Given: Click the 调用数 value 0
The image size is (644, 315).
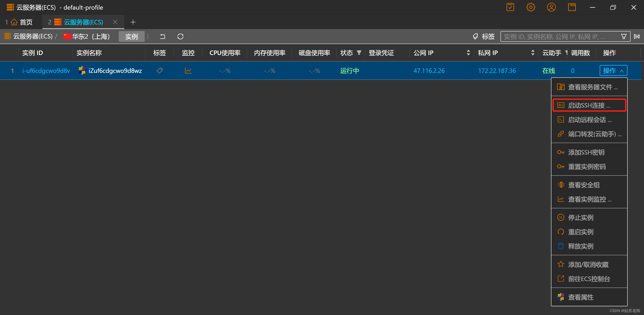Looking at the screenshot, I should (x=572, y=71).
